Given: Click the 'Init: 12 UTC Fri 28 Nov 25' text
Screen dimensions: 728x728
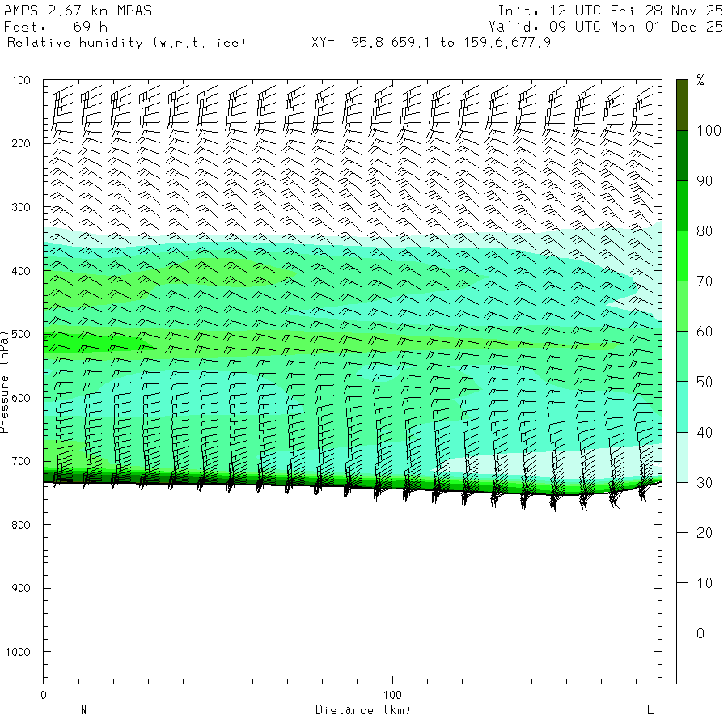Looking at the screenshot, I should tap(610, 11).
